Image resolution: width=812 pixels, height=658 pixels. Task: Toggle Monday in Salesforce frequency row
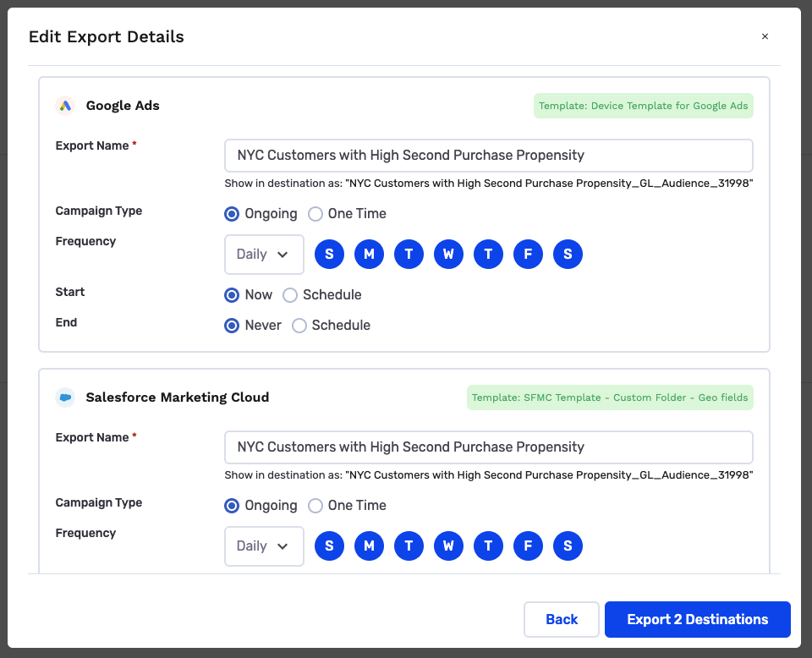[369, 546]
